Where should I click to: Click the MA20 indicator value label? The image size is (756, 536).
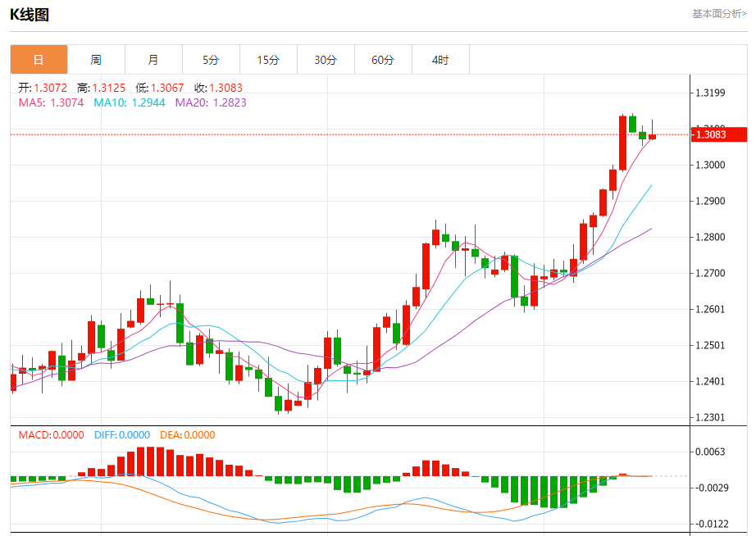click(x=211, y=102)
